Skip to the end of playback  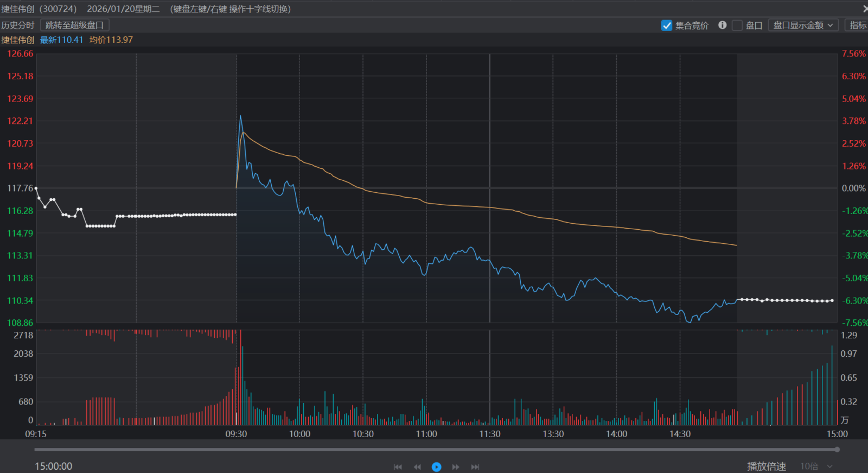pyautogui.click(x=475, y=467)
